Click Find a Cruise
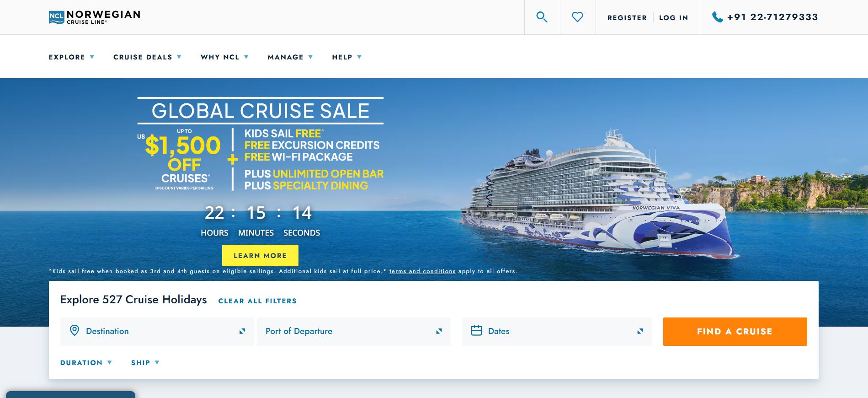This screenshot has width=868, height=398. (735, 331)
